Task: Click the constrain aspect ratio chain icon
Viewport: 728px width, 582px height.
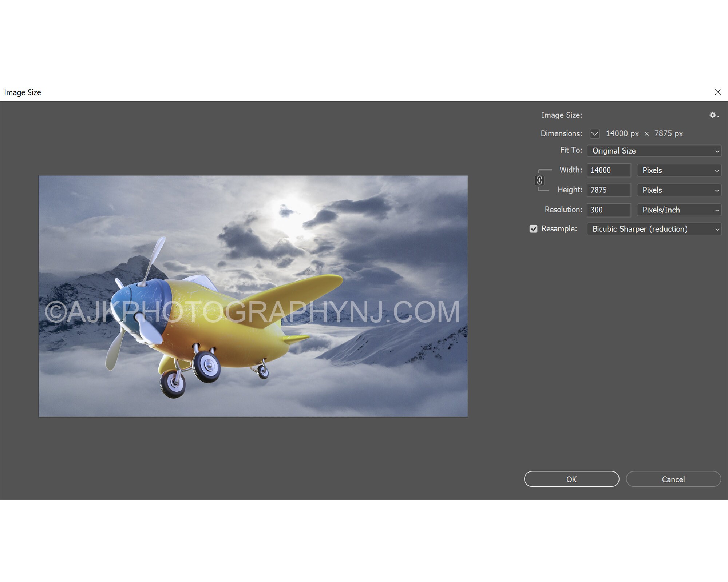Action: 540,180
